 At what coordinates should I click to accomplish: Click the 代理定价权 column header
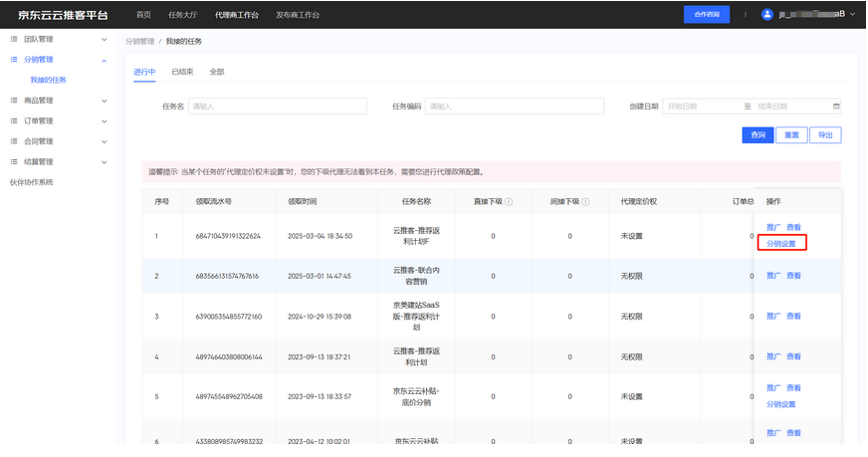tap(639, 202)
